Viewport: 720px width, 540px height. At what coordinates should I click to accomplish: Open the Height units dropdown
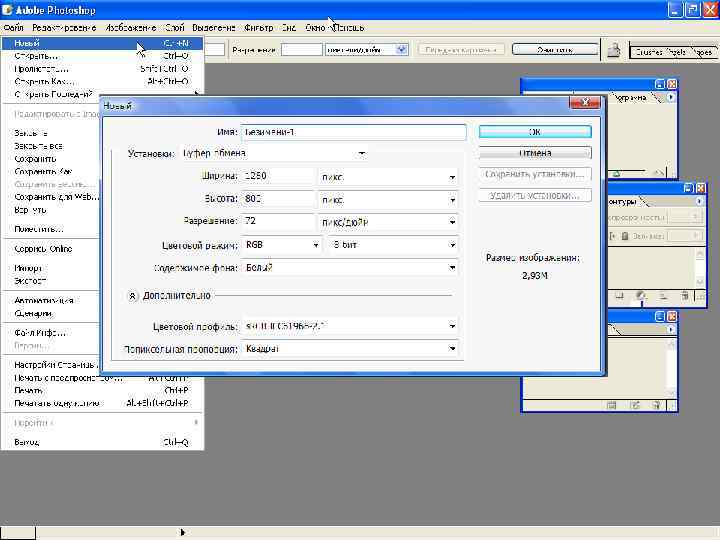coord(452,200)
